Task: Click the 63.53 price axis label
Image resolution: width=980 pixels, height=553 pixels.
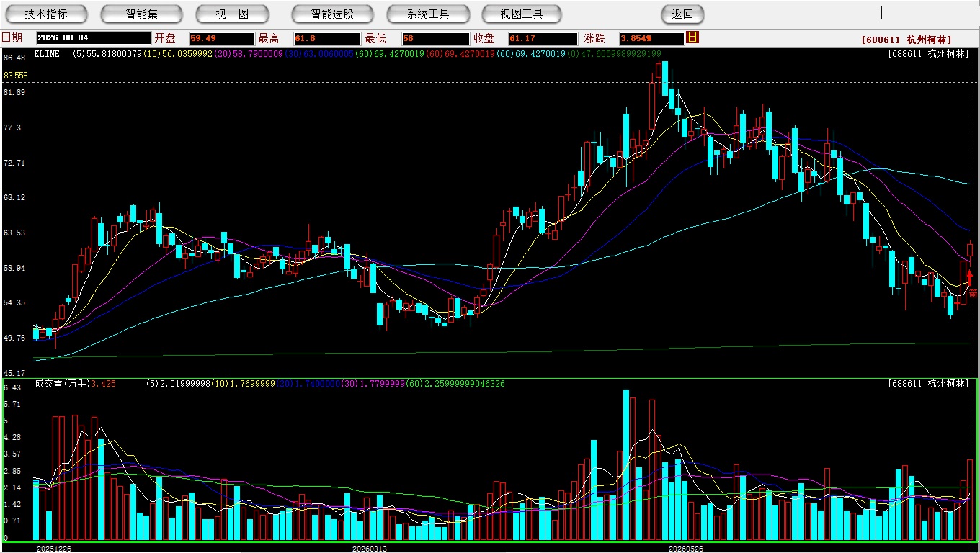Action: (x=14, y=233)
